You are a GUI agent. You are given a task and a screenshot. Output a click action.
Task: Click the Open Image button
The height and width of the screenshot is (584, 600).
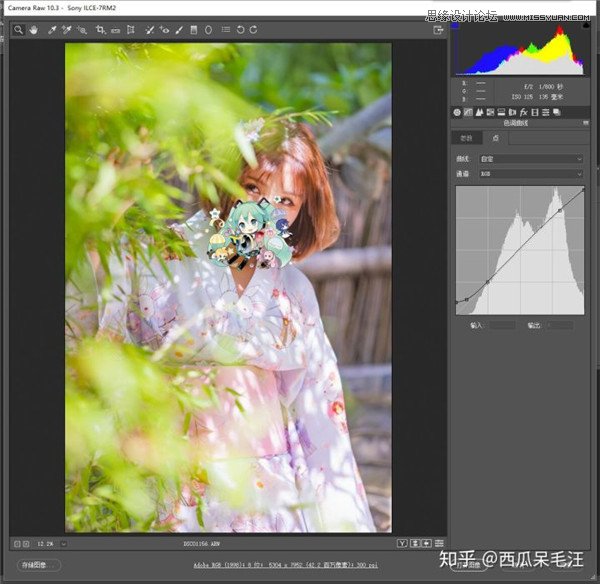(x=469, y=565)
